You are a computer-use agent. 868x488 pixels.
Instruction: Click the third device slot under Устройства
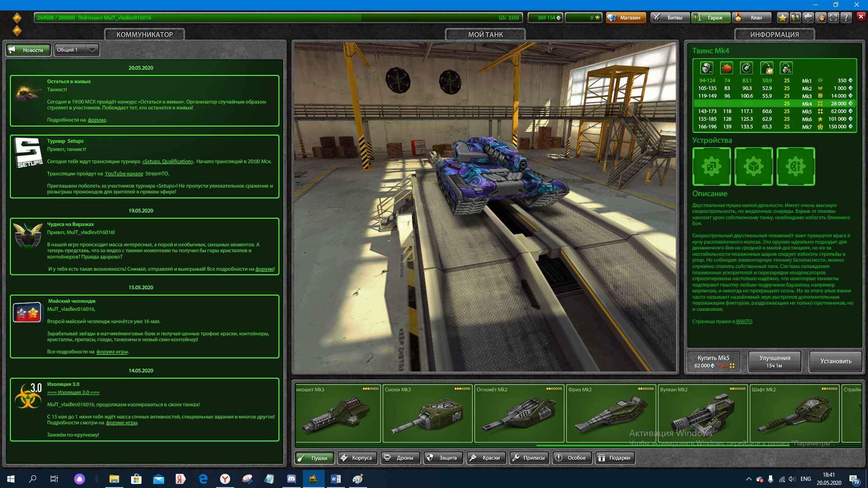[x=796, y=167]
